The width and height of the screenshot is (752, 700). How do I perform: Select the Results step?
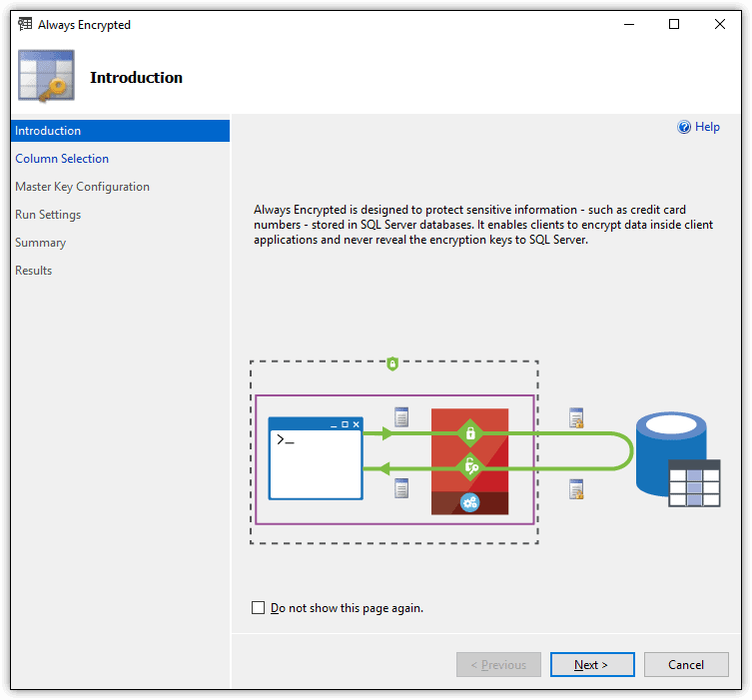[x=34, y=271]
